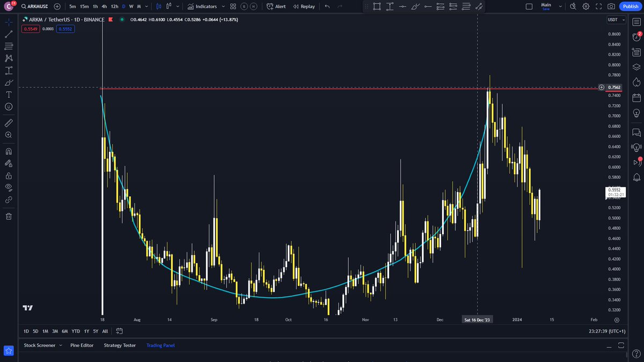
Task: Open the Stock Screener tab
Action: 40,345
